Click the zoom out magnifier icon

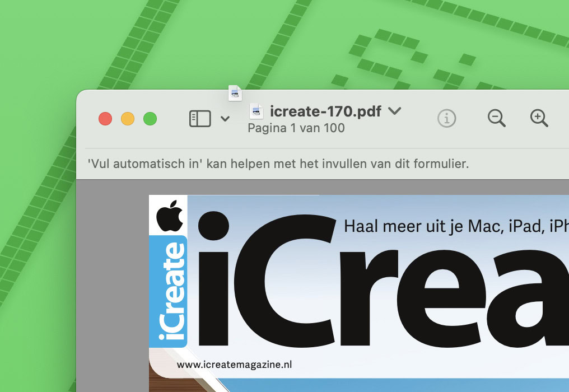(x=496, y=118)
